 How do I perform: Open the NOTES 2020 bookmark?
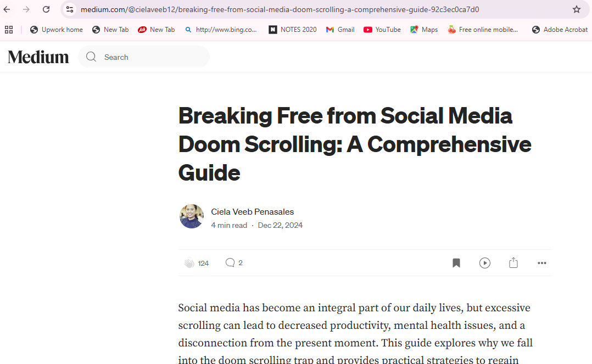293,30
